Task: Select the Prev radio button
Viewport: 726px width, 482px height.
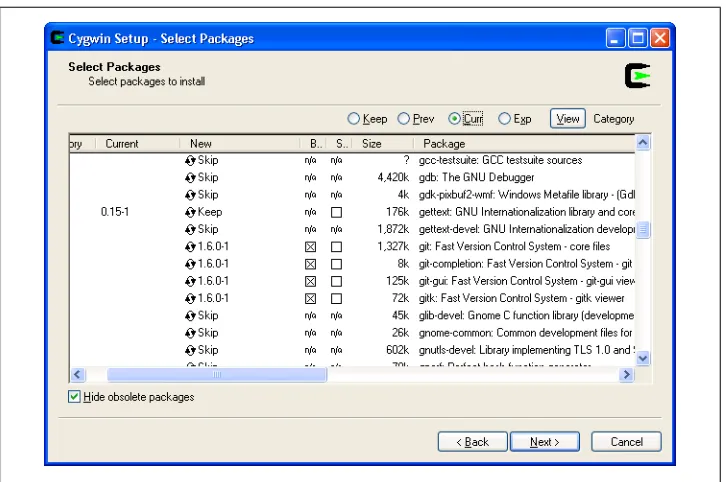Action: click(404, 119)
